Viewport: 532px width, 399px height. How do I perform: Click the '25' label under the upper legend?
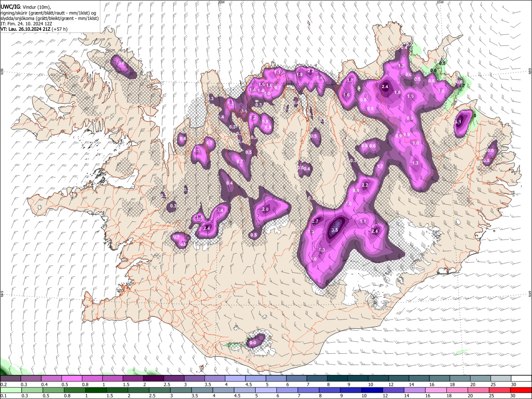[x=493, y=384]
